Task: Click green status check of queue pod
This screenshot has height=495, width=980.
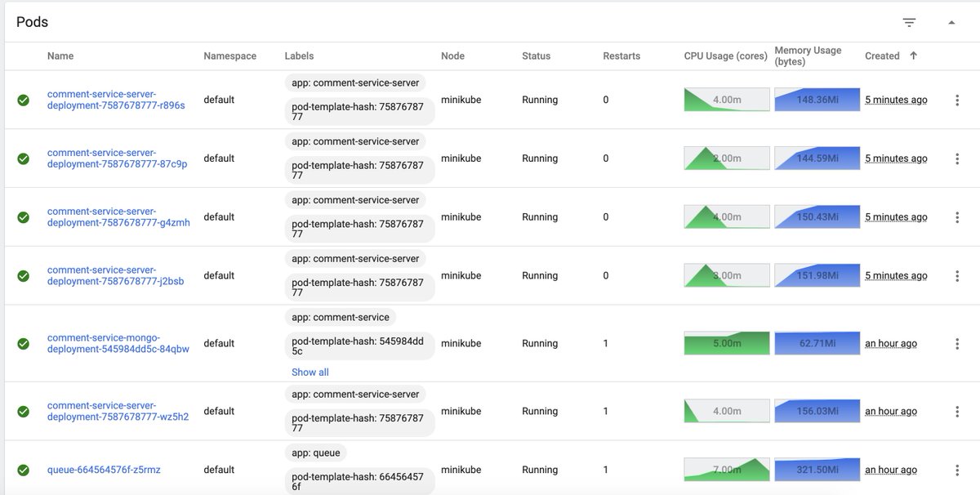Action: coord(24,470)
